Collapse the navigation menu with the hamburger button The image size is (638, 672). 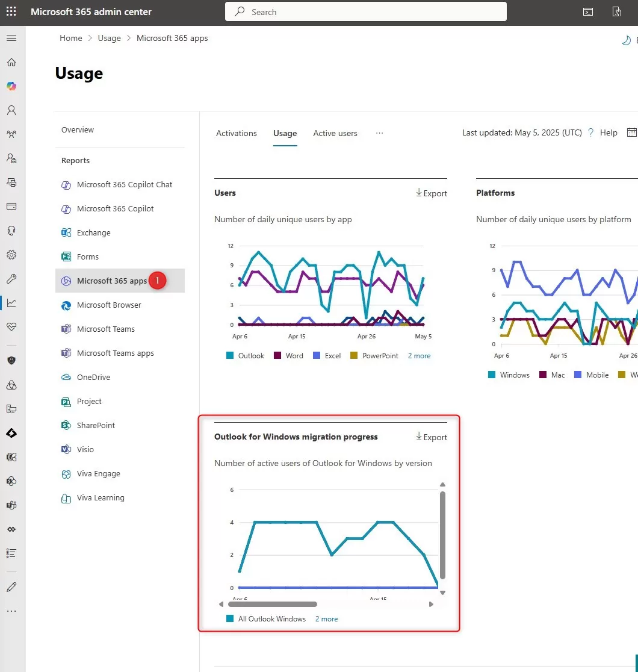(x=11, y=38)
